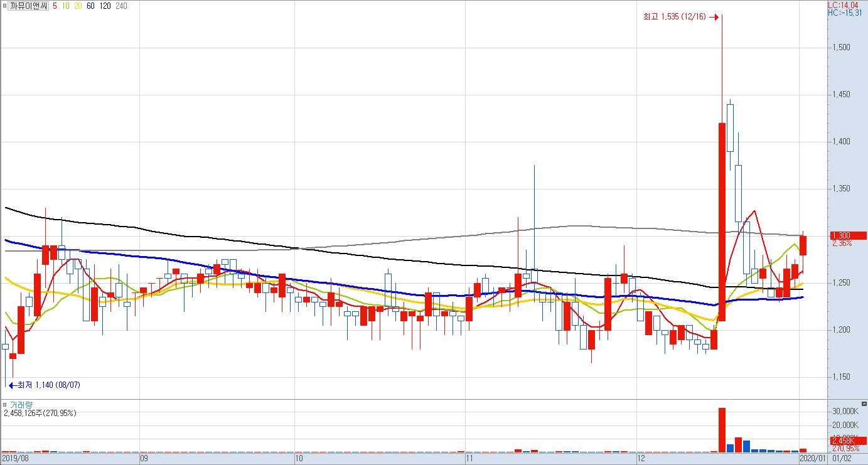Click the HC:-15.31 readout
The height and width of the screenshot is (465, 868).
(845, 12)
